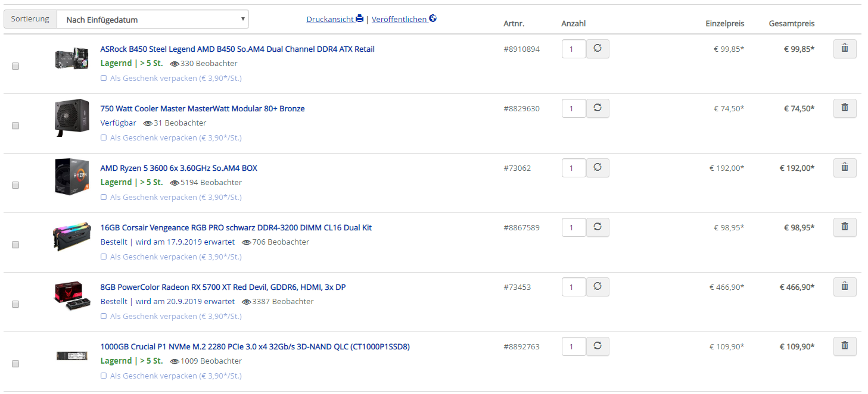Viewport: 868px width, 394px height.
Task: Click trash icon for Crucial P1 SSD
Action: pos(844,346)
